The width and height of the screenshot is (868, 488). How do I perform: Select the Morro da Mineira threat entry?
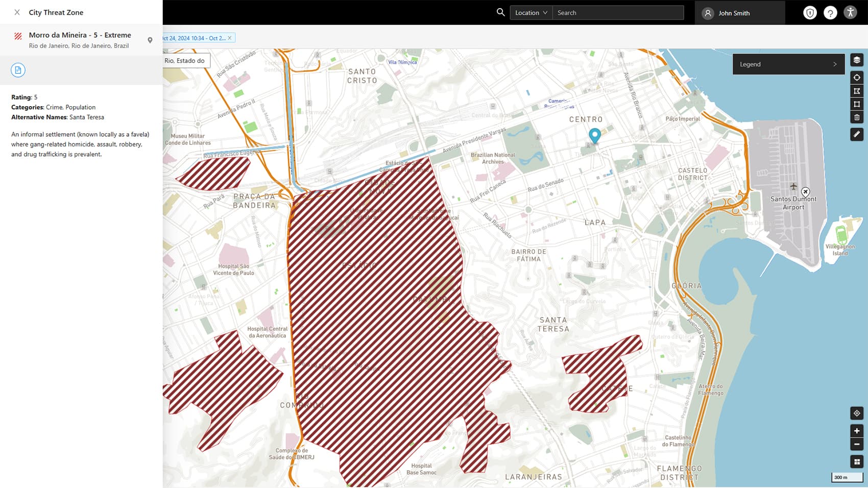click(79, 39)
